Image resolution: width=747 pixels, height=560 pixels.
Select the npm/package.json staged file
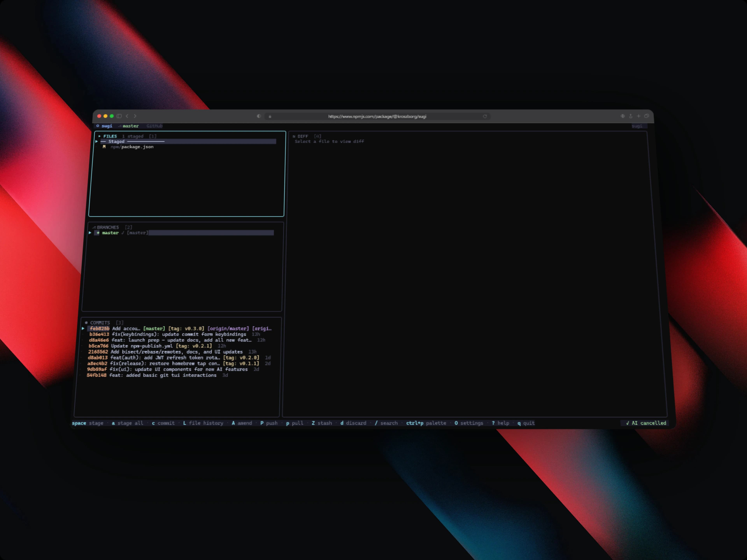point(132,147)
